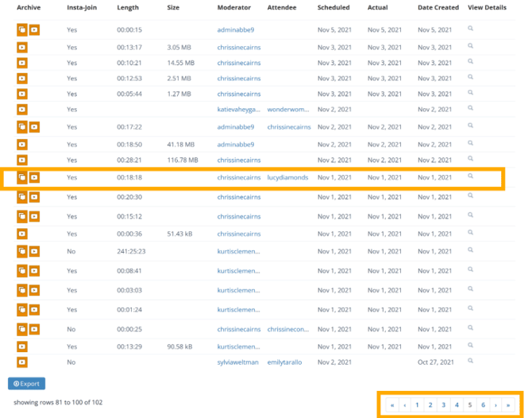The image size is (532, 418).
Task: Open the copy archive icon for the 00:17:22 session
Action: 22,127
